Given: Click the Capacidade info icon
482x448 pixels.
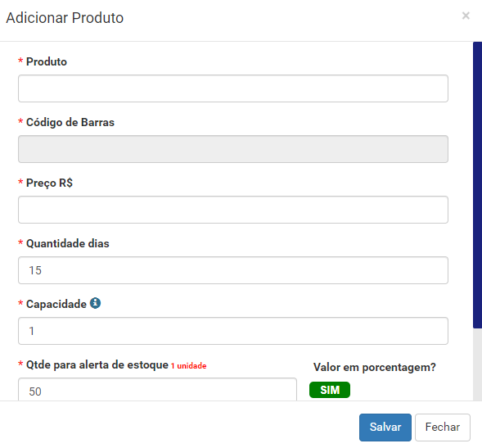Looking at the screenshot, I should tap(95, 303).
